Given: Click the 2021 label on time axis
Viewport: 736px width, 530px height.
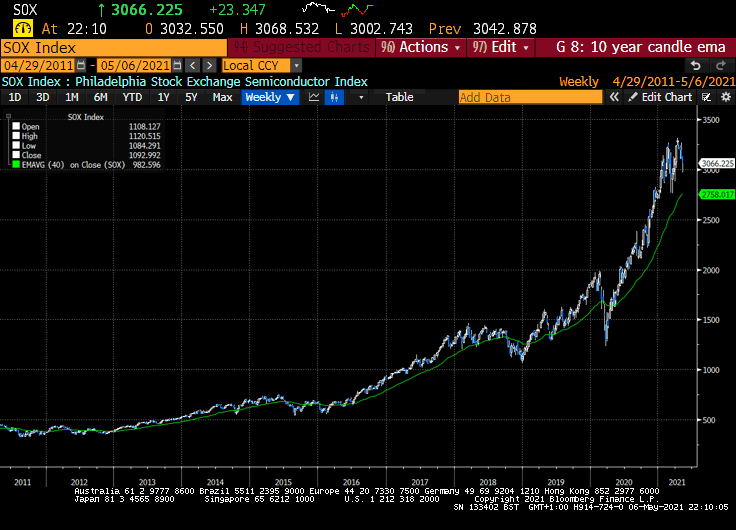Looking at the screenshot, I should [x=676, y=482].
